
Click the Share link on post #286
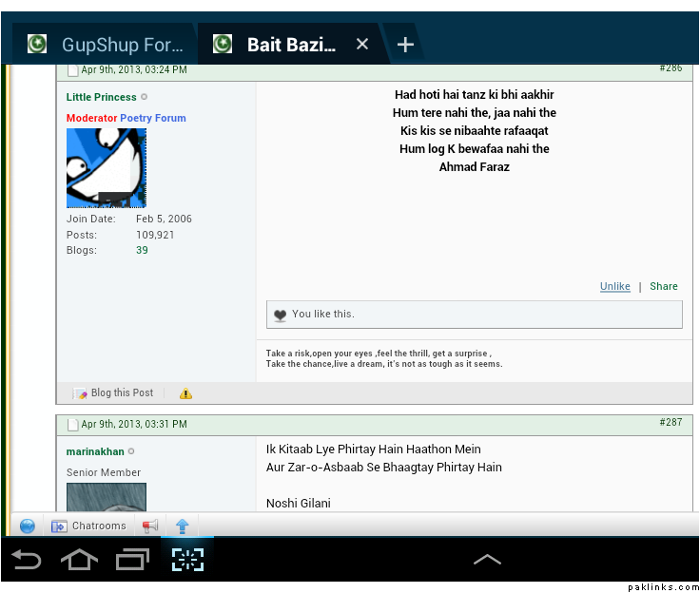664,286
